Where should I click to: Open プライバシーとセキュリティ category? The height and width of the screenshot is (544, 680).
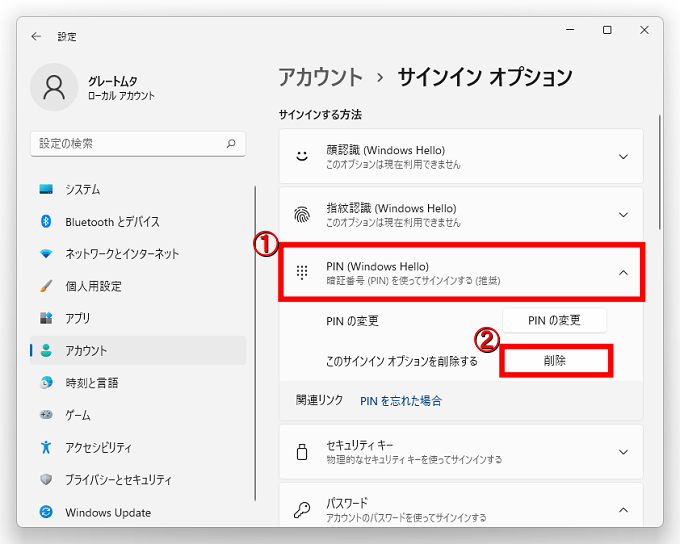point(138,479)
